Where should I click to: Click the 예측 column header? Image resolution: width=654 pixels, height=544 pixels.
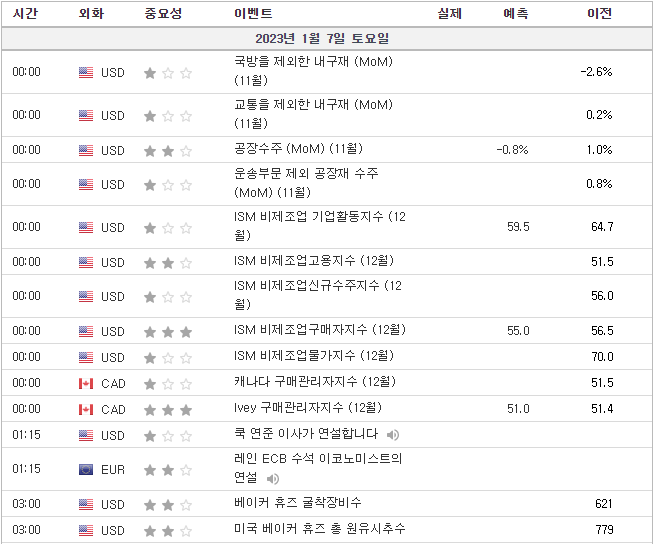(x=516, y=13)
